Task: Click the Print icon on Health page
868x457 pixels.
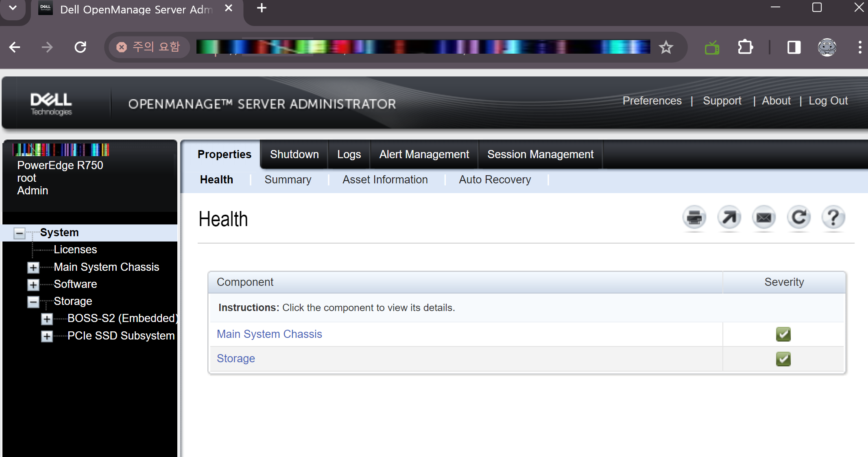Action: point(694,218)
